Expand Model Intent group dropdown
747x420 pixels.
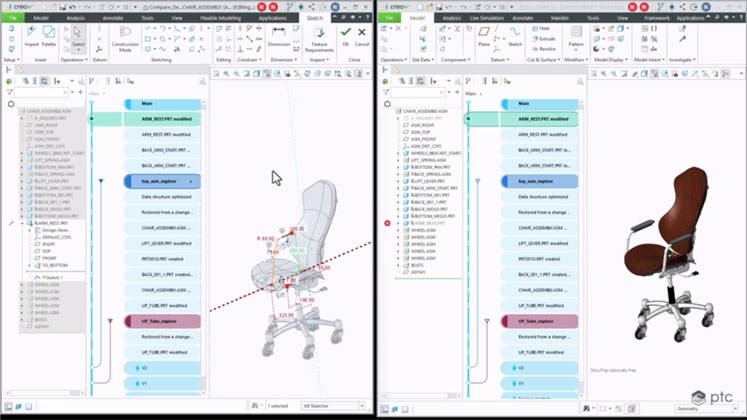pyautogui.click(x=650, y=60)
